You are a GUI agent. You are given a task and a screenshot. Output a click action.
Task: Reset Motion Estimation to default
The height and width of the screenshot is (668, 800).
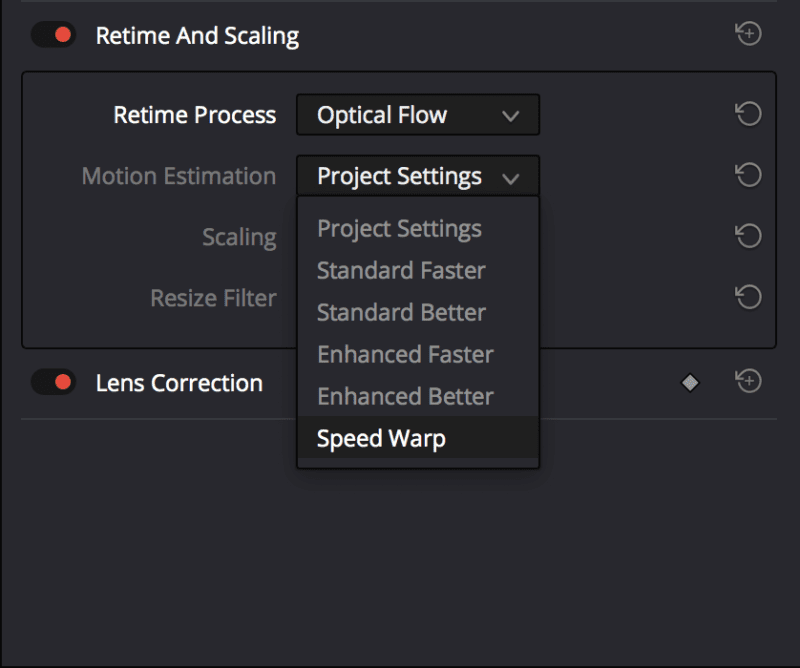tap(748, 176)
